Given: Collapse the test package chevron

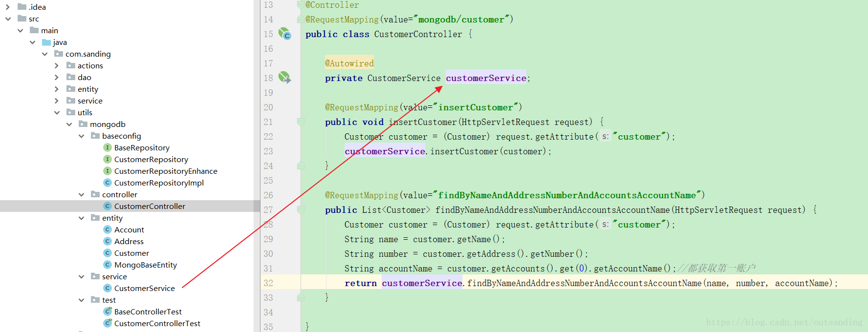Looking at the screenshot, I should point(81,300).
